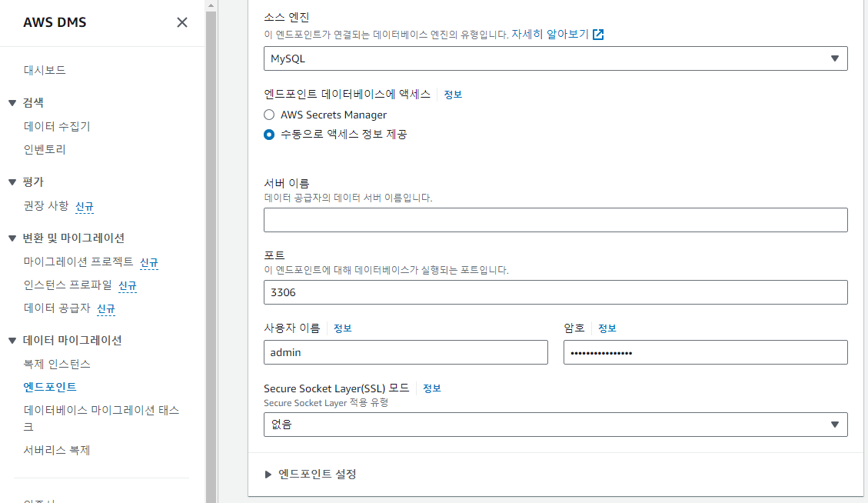This screenshot has height=503, width=868.
Task: Collapse the 변환 및 마이그레이션 section
Action: pyautogui.click(x=12, y=238)
